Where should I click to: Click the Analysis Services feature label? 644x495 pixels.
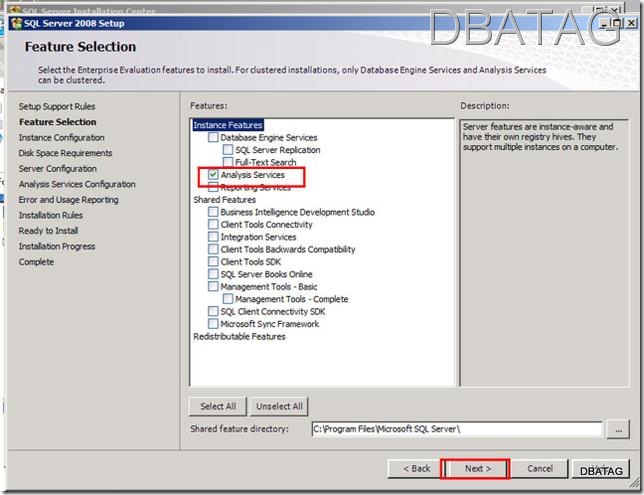[253, 175]
